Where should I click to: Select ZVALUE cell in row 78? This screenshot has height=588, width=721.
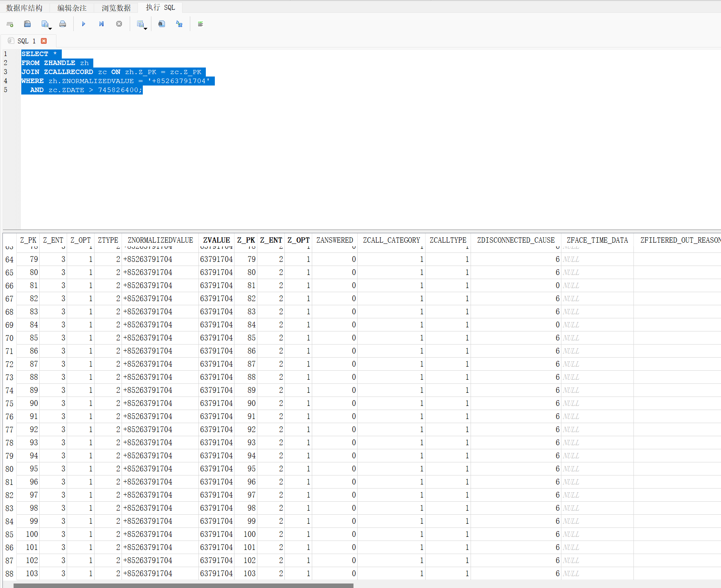point(216,443)
